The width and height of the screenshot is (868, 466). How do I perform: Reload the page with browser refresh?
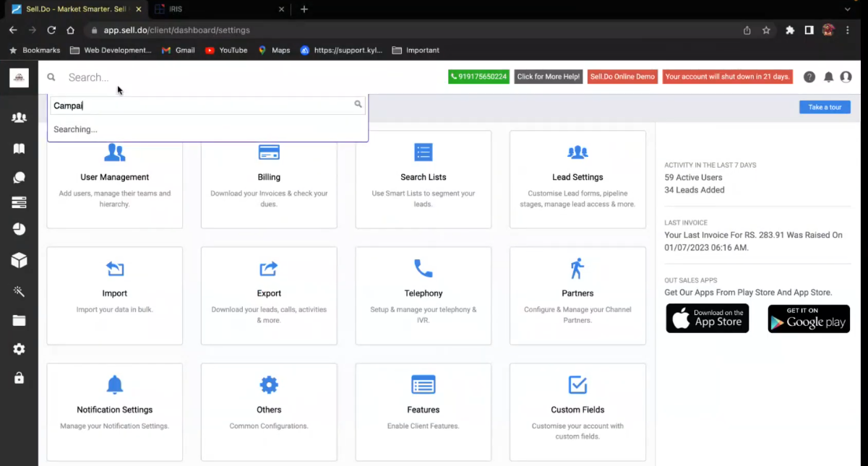tap(51, 30)
